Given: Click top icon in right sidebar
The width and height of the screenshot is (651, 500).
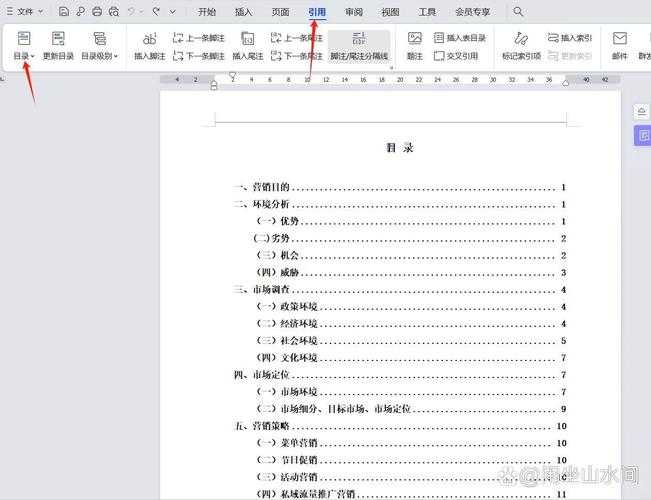Looking at the screenshot, I should point(642,112).
